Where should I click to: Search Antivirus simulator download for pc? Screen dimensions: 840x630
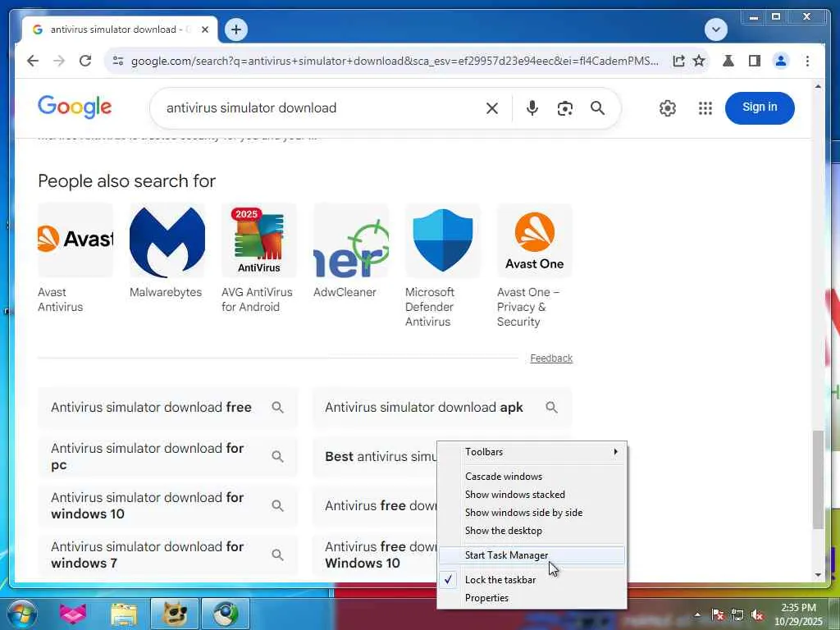click(x=167, y=456)
